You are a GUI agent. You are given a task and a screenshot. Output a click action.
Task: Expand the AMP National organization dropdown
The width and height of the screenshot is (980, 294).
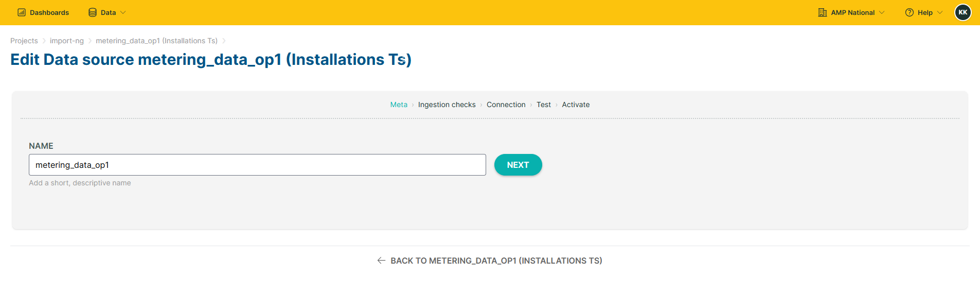point(851,12)
